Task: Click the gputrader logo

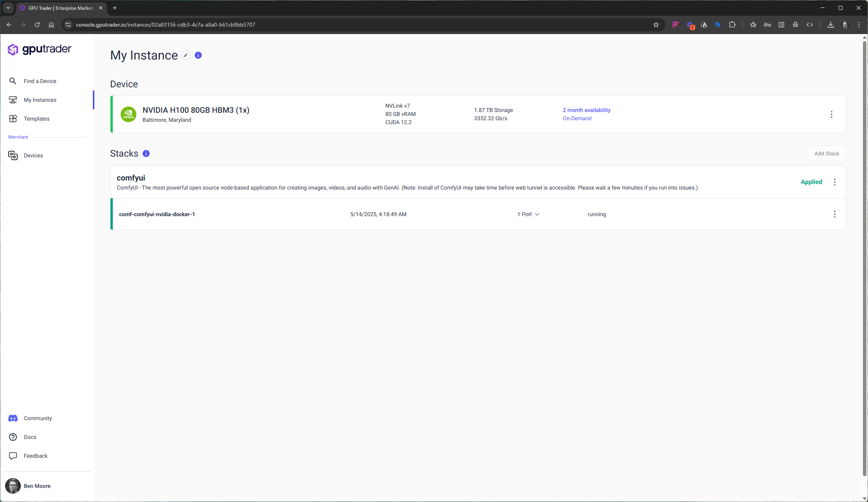Action: coord(40,49)
